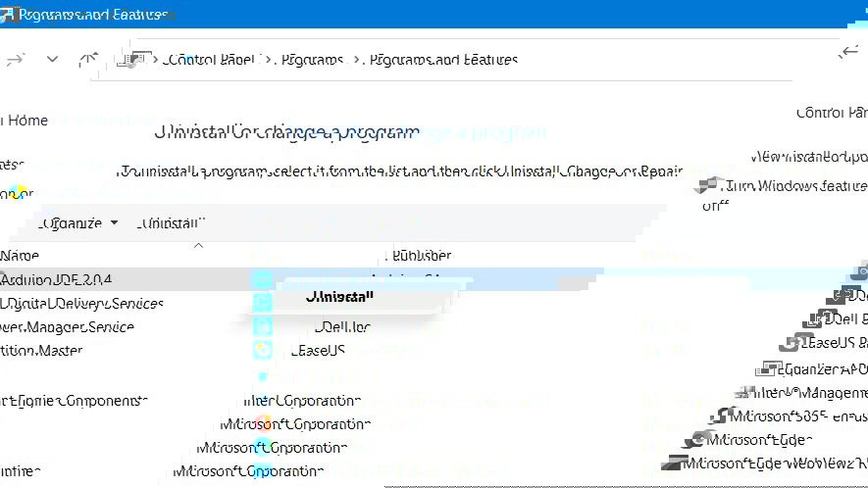The width and height of the screenshot is (868, 488).
Task: Open View installed updates link
Action: pos(809,157)
